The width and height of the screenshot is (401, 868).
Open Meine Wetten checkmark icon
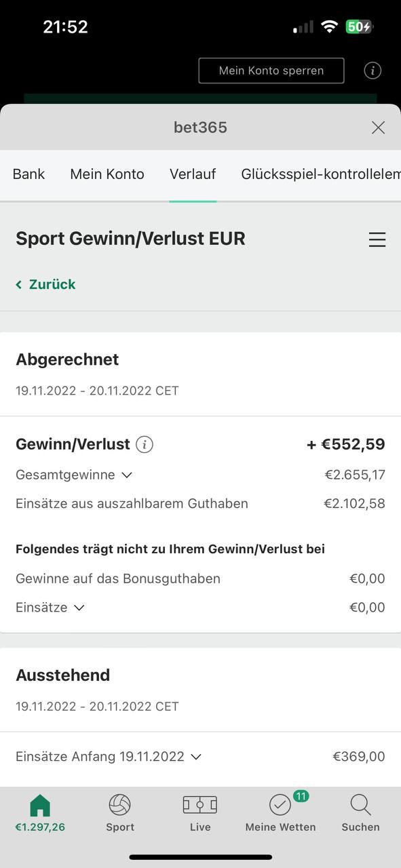pyautogui.click(x=280, y=805)
